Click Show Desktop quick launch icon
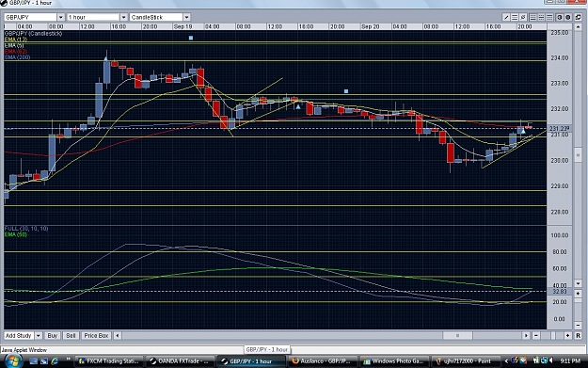This screenshot has height=368, width=588. point(34,361)
